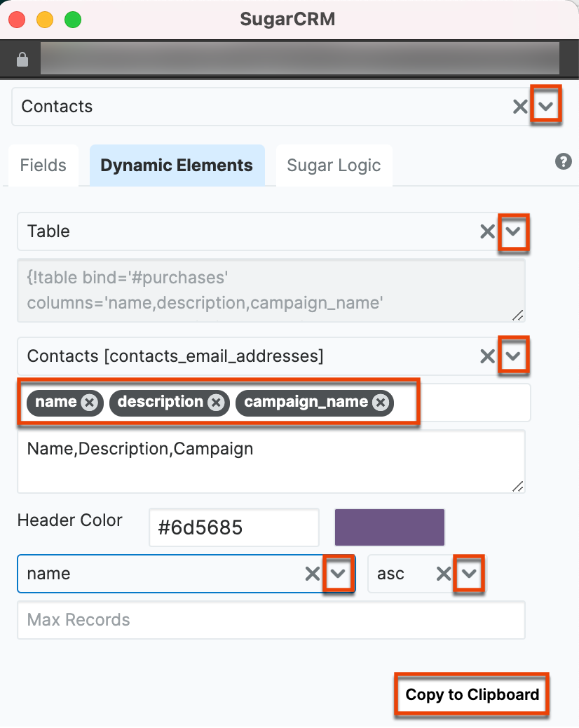Clear the "asc" sort order
Viewport: 579px width, 728px height.
(443, 574)
